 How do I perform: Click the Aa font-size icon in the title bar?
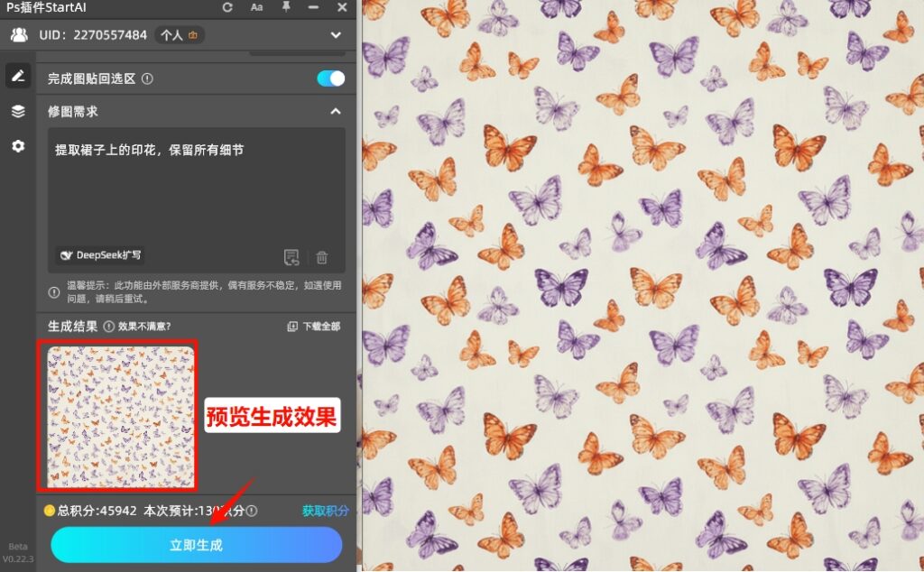[x=256, y=8]
